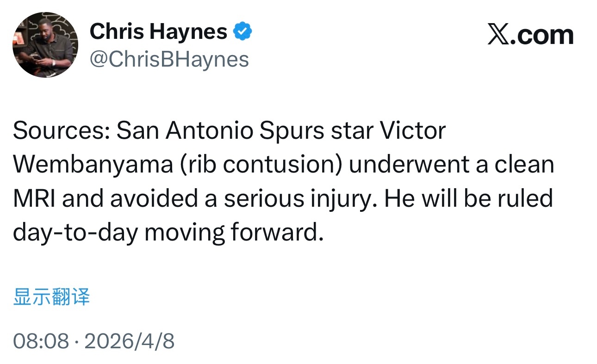Click the 显示翻译 show translation link
597x364 pixels.
[51, 296]
